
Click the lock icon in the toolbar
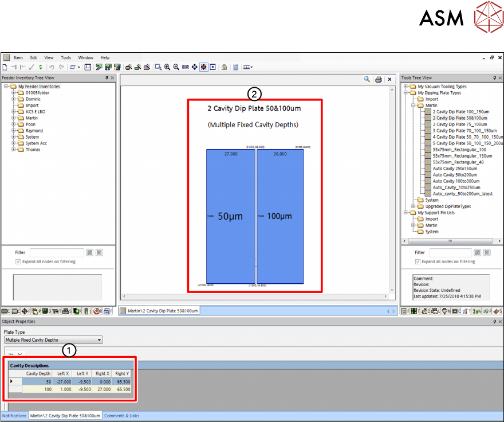(x=225, y=67)
